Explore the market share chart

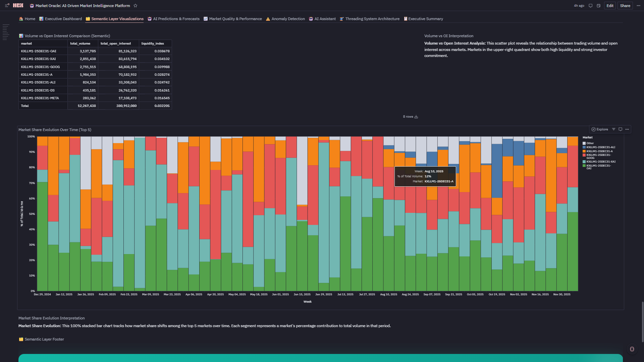tap(600, 129)
